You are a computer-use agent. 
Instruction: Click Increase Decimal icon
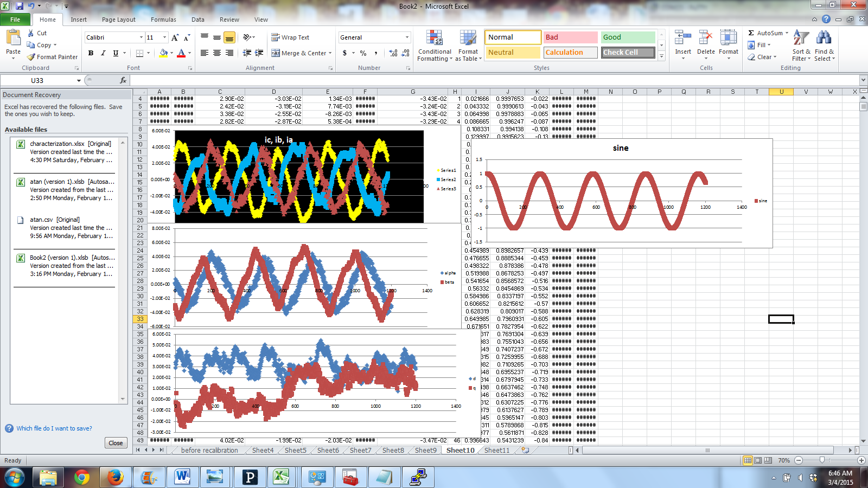tap(393, 53)
